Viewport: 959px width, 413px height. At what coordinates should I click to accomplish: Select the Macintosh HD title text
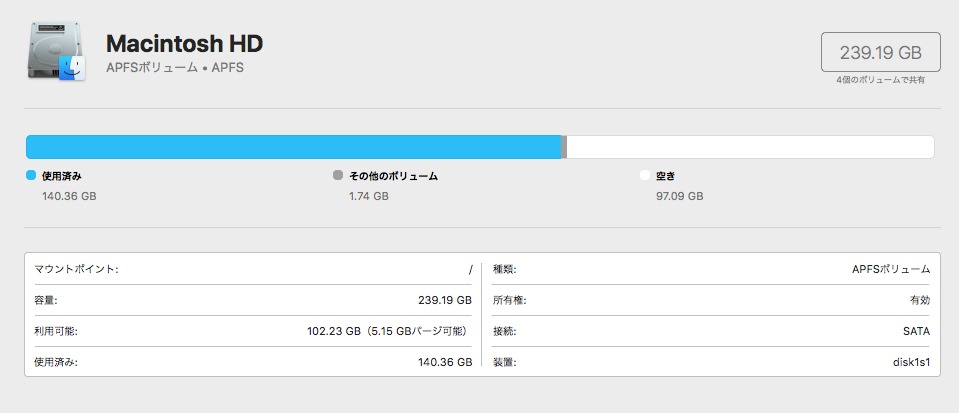coord(184,44)
